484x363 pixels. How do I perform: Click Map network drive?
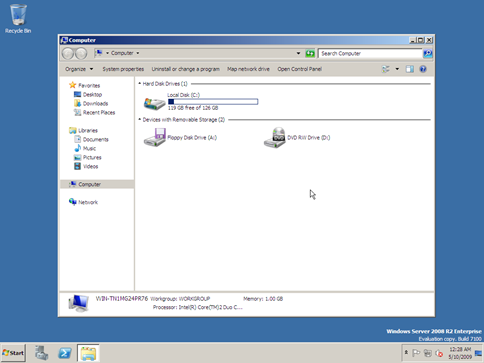click(248, 69)
